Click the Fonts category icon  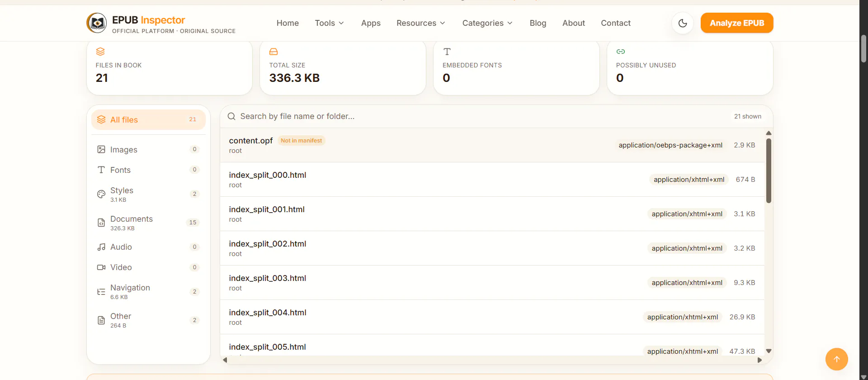pos(101,170)
